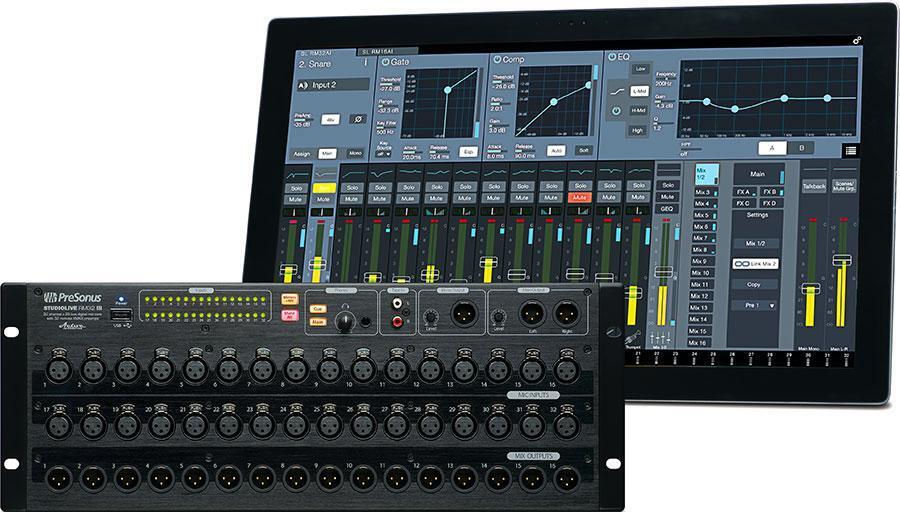This screenshot has width=900, height=512.
Task: Click the Gate Threshold slider
Action: point(390,84)
